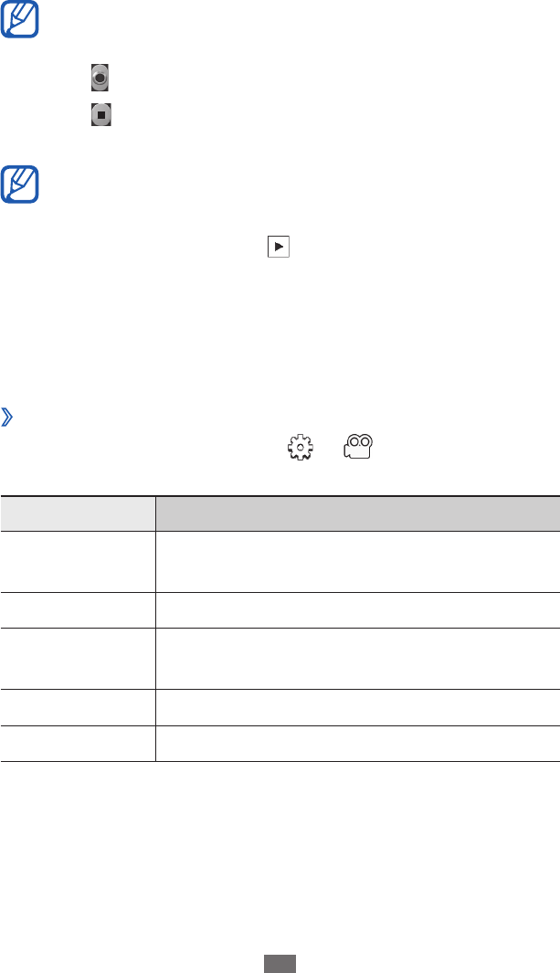This screenshot has height=973, width=560.
Task: Click the topmost pencil note icon
Action: tap(21, 19)
